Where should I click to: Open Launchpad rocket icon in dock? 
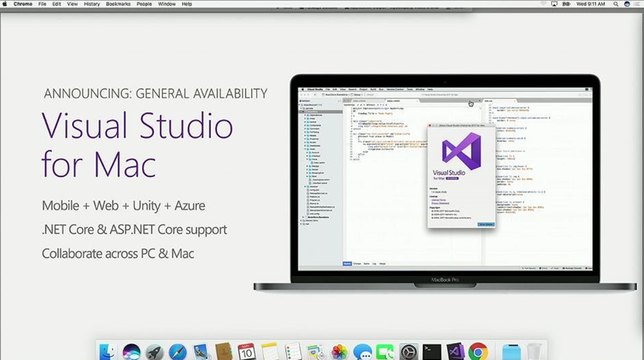pos(155,352)
